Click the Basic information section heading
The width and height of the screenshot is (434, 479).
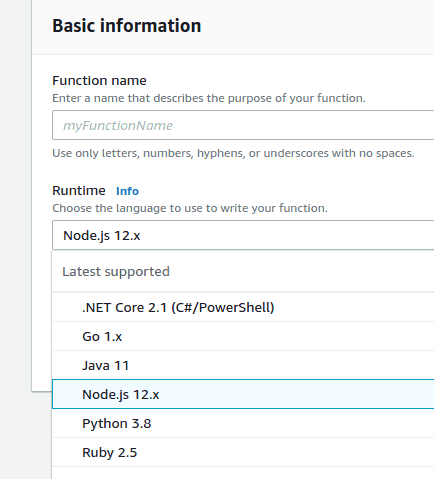[127, 26]
